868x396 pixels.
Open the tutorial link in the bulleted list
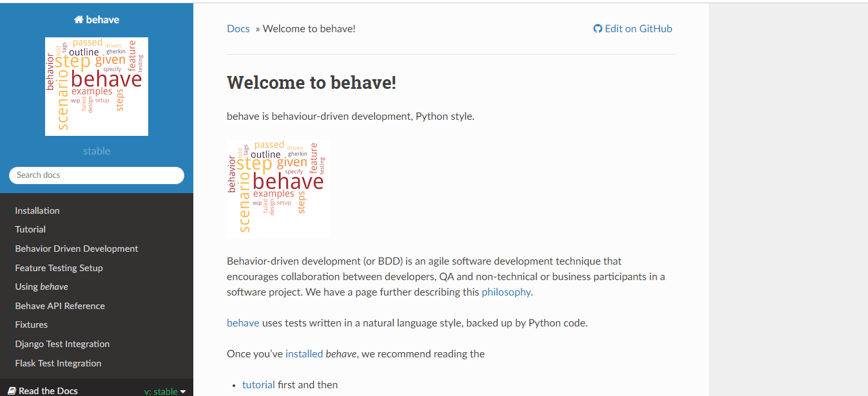[258, 384]
